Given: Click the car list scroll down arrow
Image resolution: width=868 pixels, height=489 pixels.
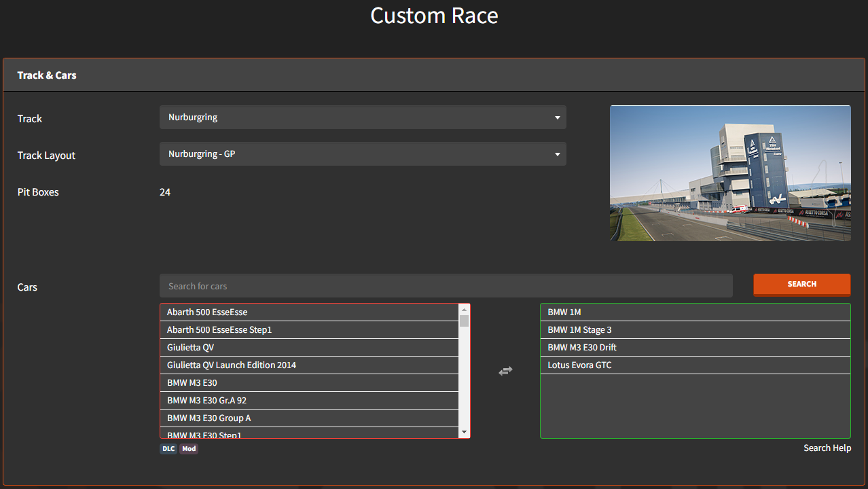Looking at the screenshot, I should pyautogui.click(x=465, y=433).
